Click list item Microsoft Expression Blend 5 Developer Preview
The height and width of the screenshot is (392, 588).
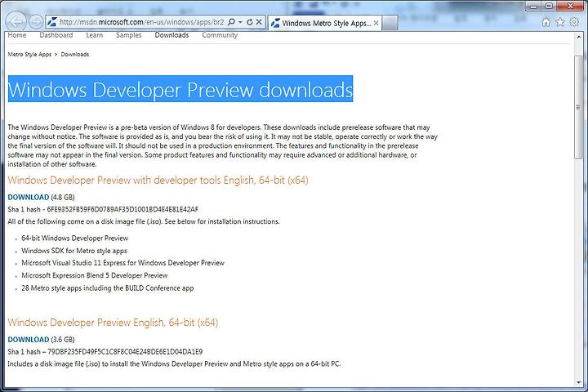click(x=95, y=275)
